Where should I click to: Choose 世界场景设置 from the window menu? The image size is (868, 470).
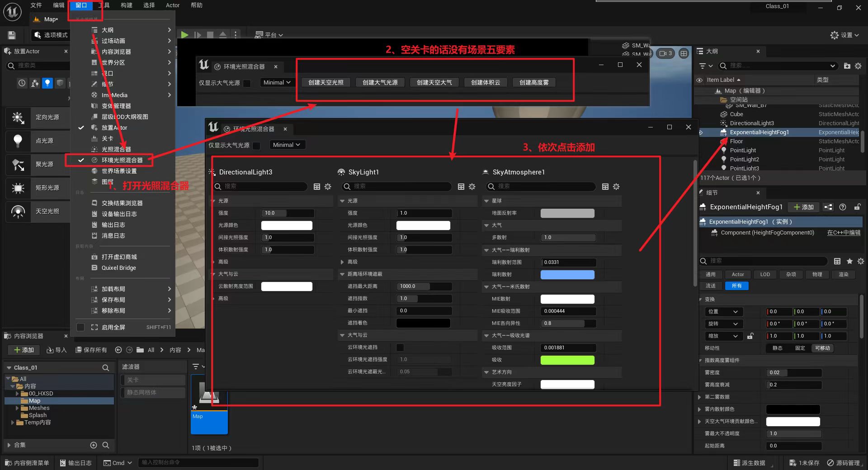click(119, 171)
